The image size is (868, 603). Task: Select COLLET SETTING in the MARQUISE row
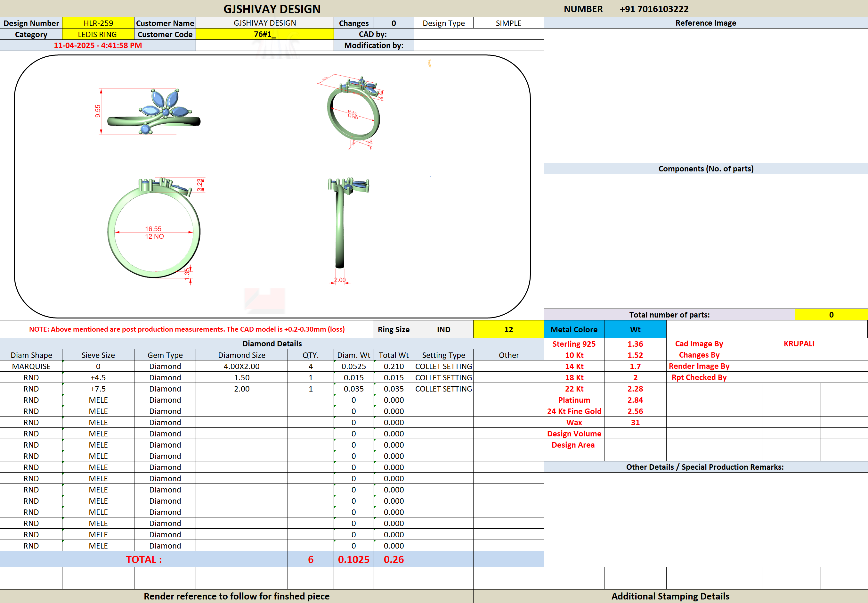pyautogui.click(x=444, y=367)
